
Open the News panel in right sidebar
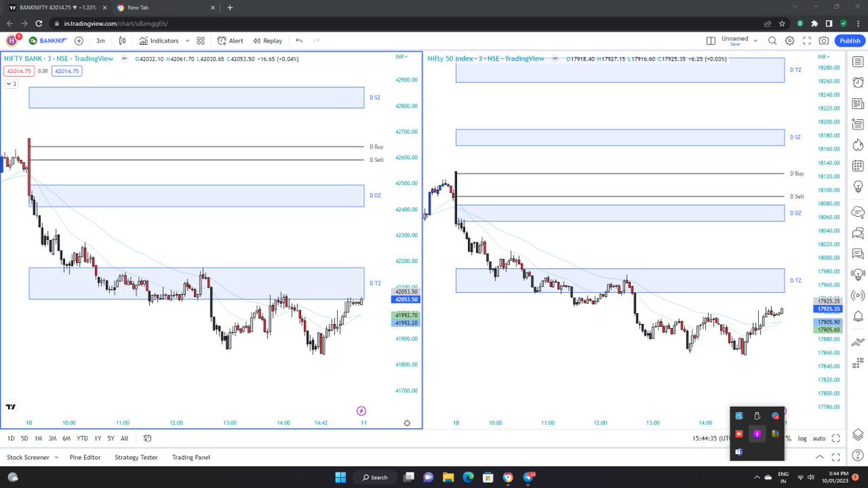coord(859,105)
